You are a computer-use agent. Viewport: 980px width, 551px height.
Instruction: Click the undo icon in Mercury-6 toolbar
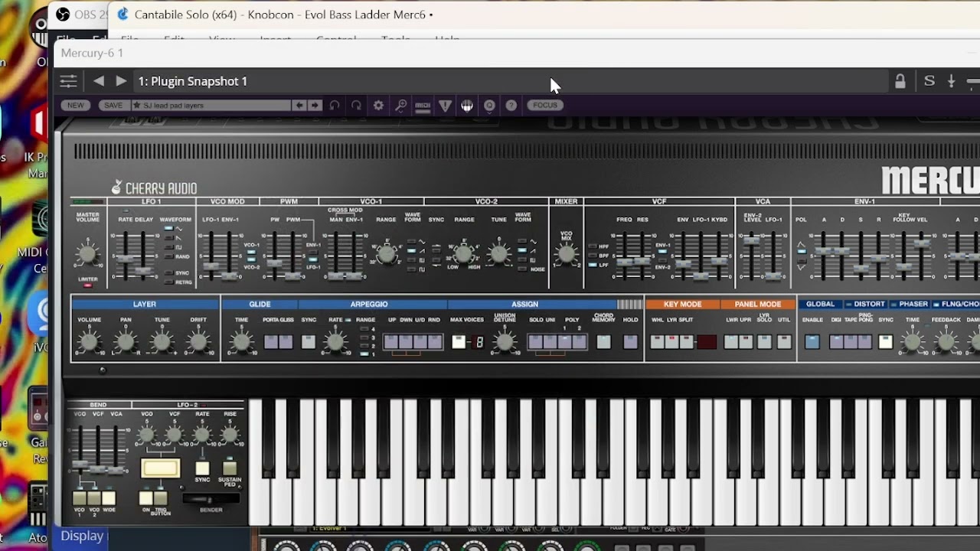(335, 106)
